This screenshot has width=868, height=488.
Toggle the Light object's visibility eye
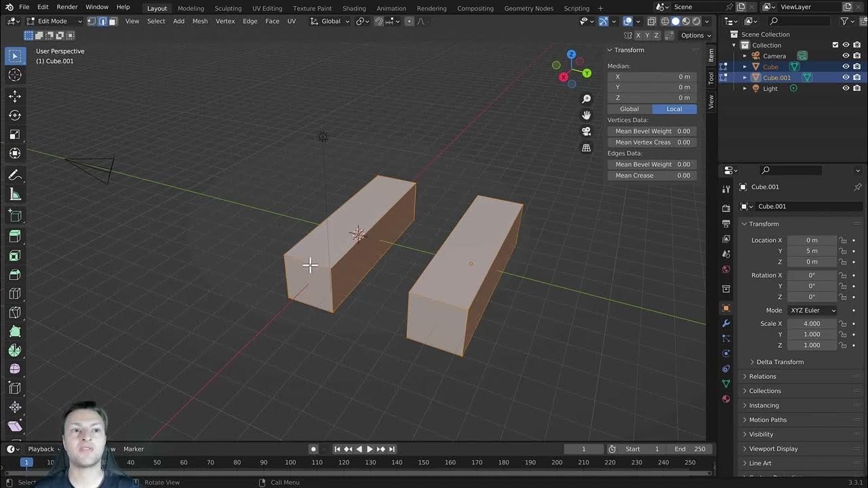click(845, 88)
